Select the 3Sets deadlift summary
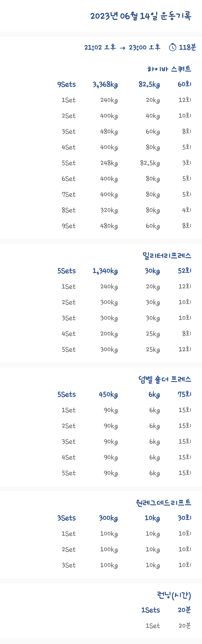 (x=66, y=518)
